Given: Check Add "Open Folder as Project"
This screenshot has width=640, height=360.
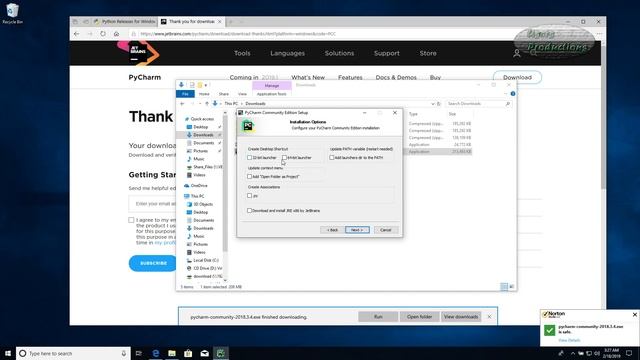Looking at the screenshot, I should pyautogui.click(x=249, y=176).
